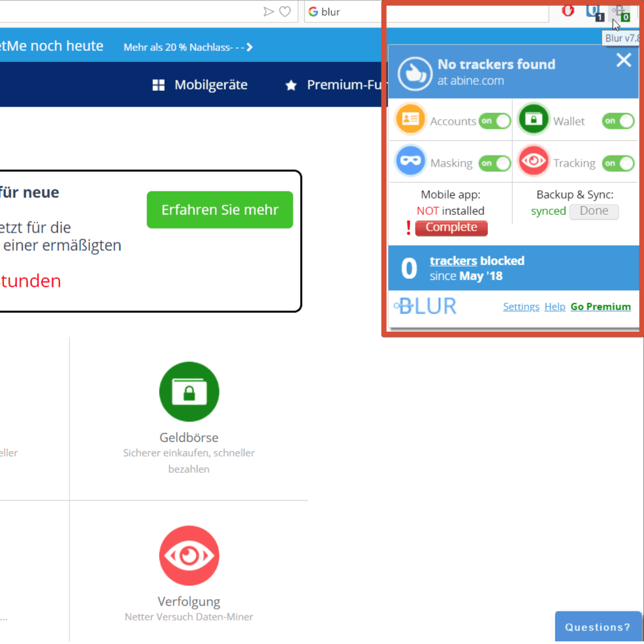Click the Verfolgung heading text

click(x=189, y=602)
